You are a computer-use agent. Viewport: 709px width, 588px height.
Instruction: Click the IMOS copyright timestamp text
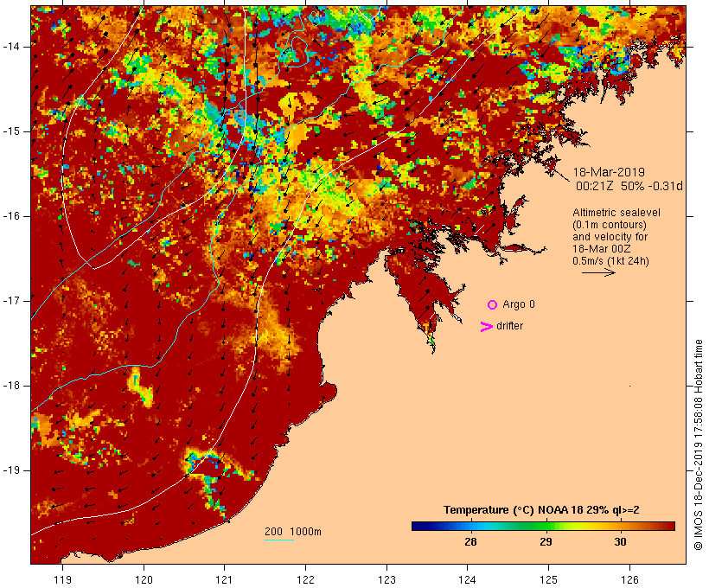(x=698, y=444)
